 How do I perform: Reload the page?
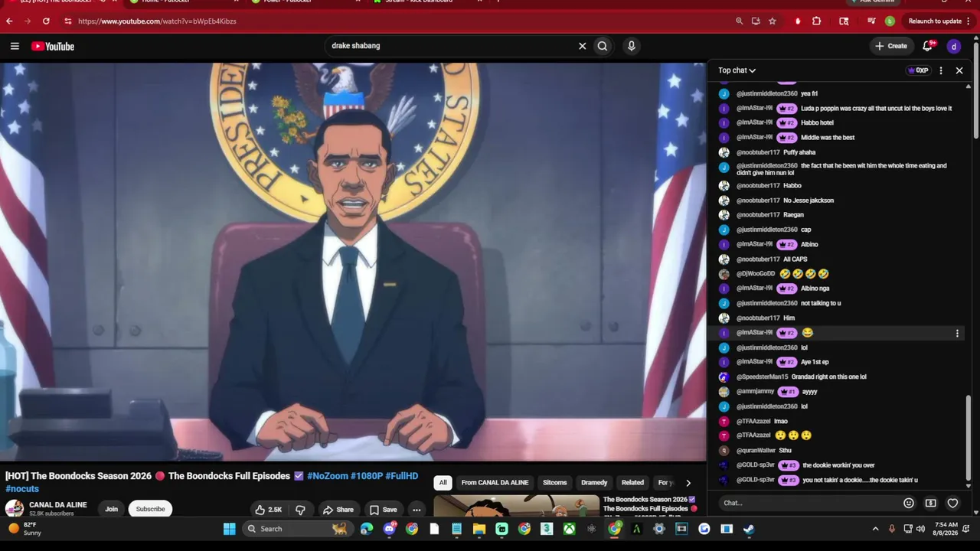46,21
